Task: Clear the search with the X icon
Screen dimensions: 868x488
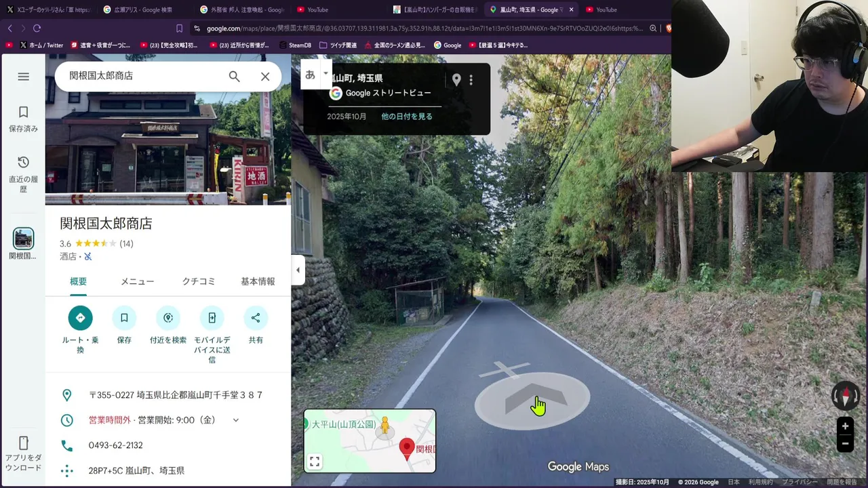Action: tap(265, 77)
